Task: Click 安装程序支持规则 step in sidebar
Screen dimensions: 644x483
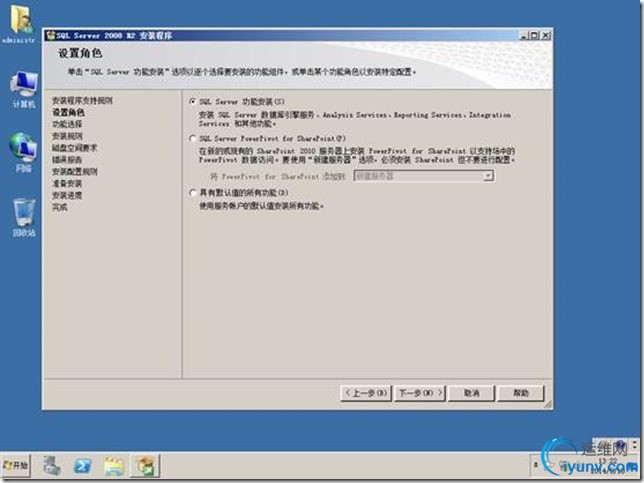Action: pyautogui.click(x=82, y=100)
